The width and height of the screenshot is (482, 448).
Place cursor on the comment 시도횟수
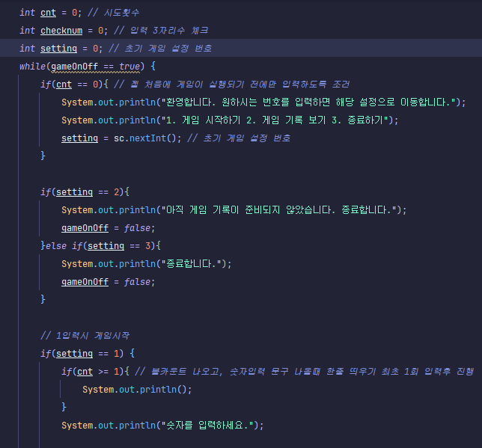point(114,13)
